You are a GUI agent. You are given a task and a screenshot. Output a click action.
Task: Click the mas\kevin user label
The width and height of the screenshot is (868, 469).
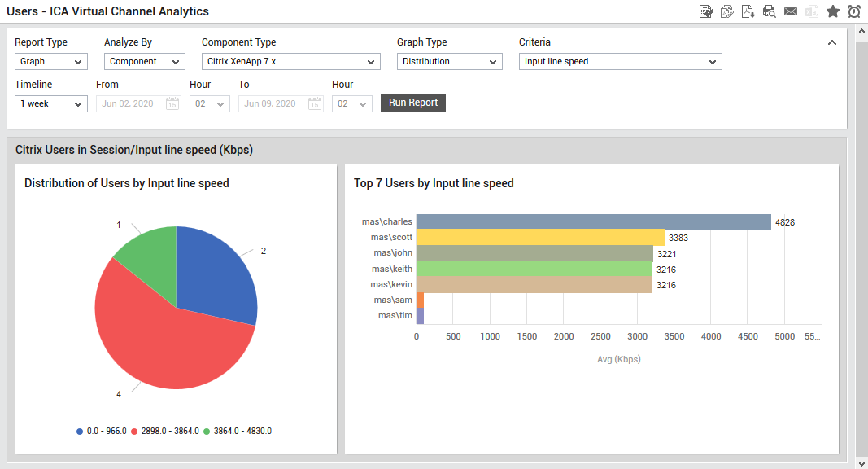[391, 284]
